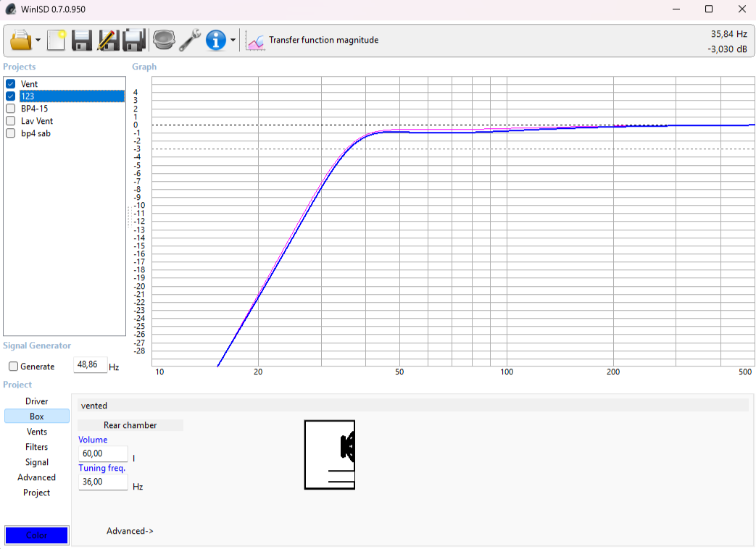
Task: Switch to the Driver tab
Action: click(x=37, y=401)
